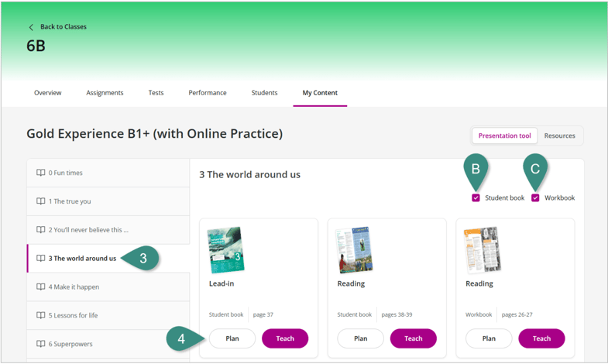Image resolution: width=608 pixels, height=364 pixels.
Task: Uncheck the Workbook checkbox
Action: 535,198
